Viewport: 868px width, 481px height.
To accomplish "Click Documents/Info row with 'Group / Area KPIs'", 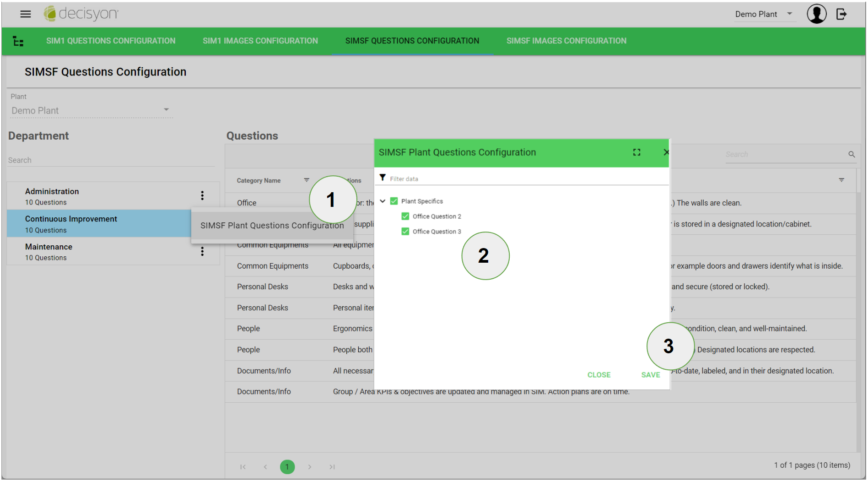I will pyautogui.click(x=540, y=392).
